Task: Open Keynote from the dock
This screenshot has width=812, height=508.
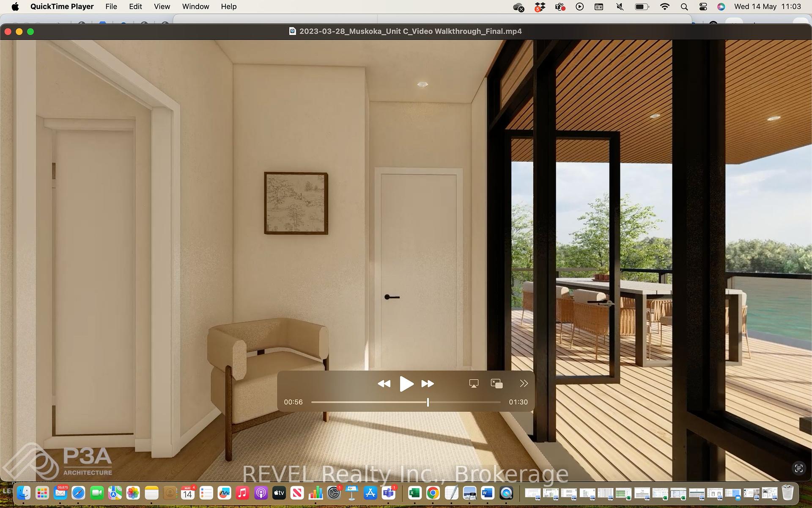Action: click(x=352, y=493)
